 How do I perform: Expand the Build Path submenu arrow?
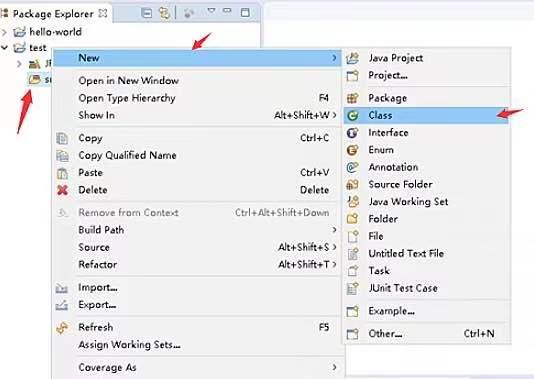tap(334, 230)
